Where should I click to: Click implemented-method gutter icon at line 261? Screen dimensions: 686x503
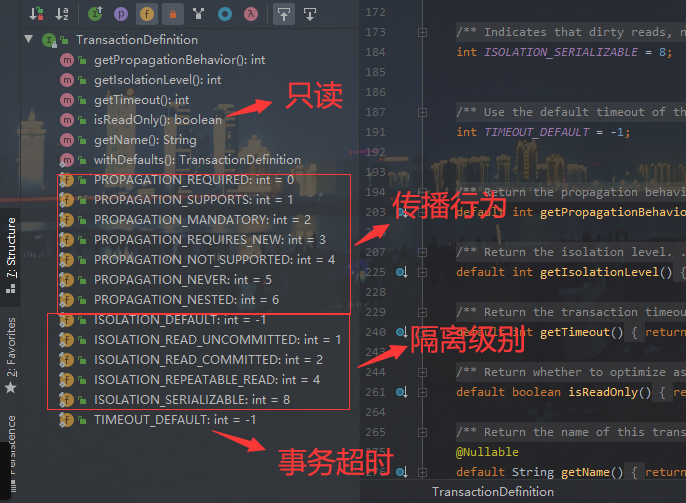click(x=402, y=392)
